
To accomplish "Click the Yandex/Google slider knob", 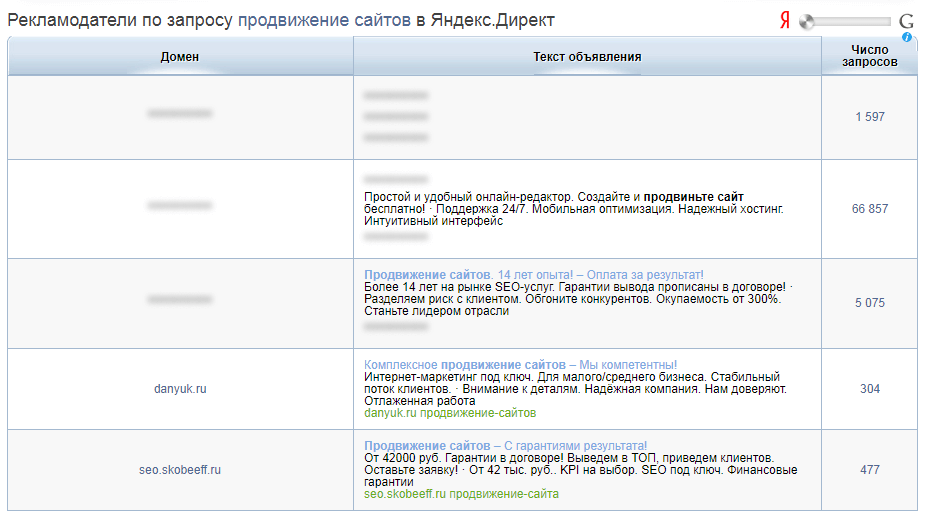I will 807,21.
